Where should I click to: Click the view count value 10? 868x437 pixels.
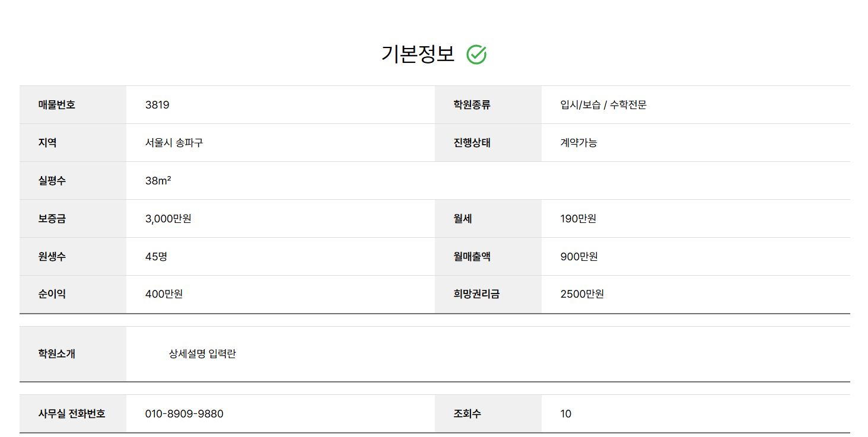[x=565, y=414]
